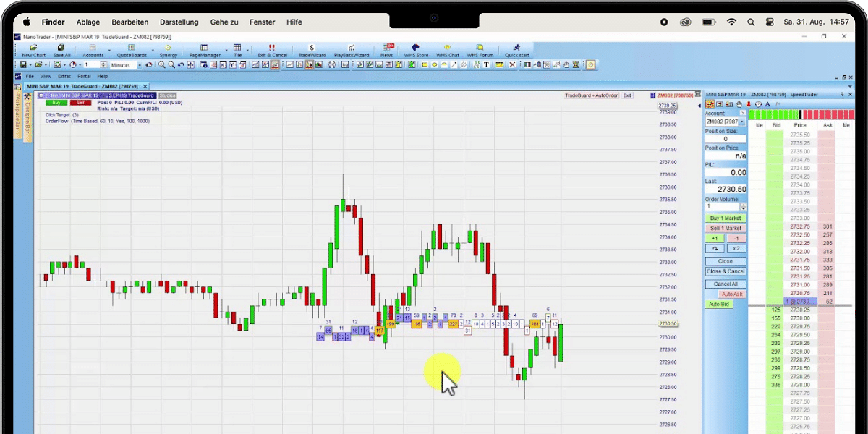This screenshot has width=868, height=434.
Task: Click the zoom out magnifier icon
Action: (171, 65)
